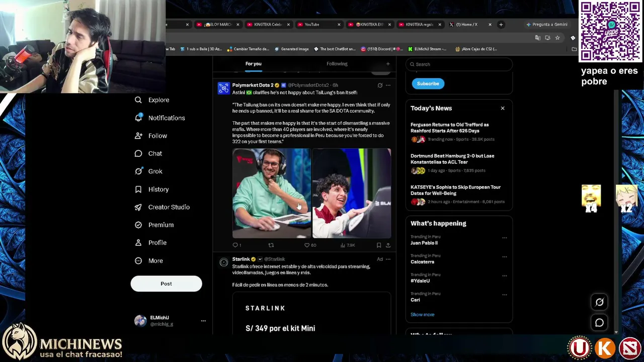Open a new browser tab
Viewport: 644px width, 362px height.
point(501,24)
